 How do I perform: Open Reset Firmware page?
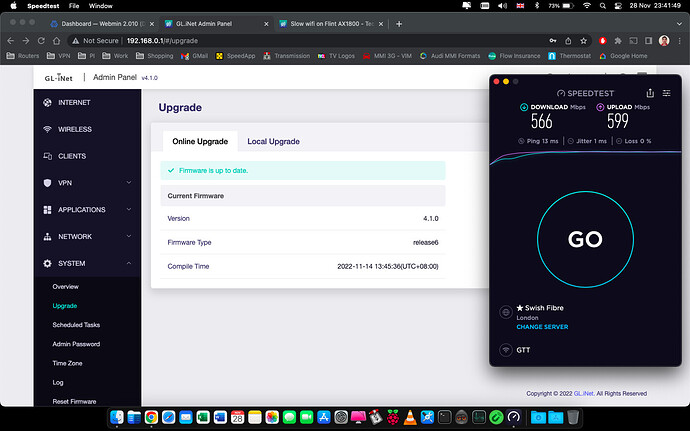(x=74, y=402)
